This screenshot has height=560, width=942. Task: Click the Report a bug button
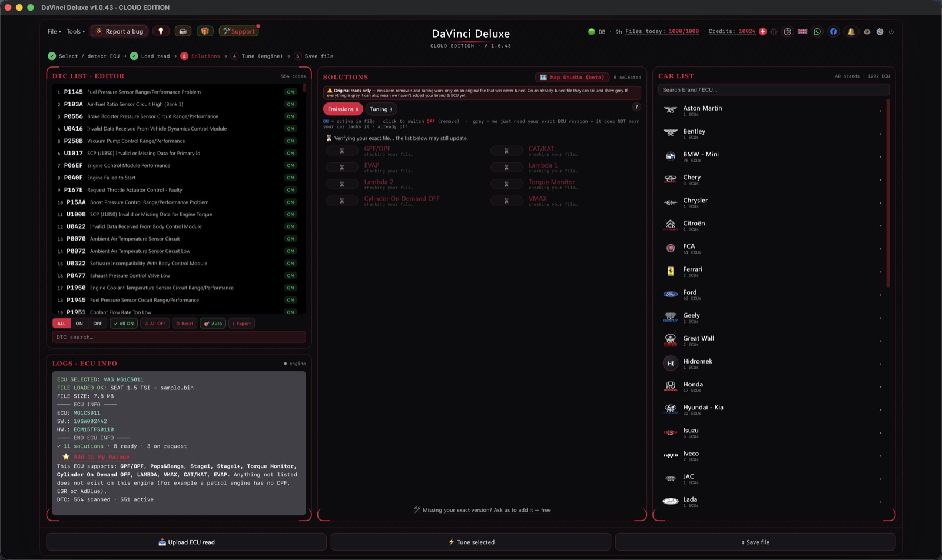(119, 31)
